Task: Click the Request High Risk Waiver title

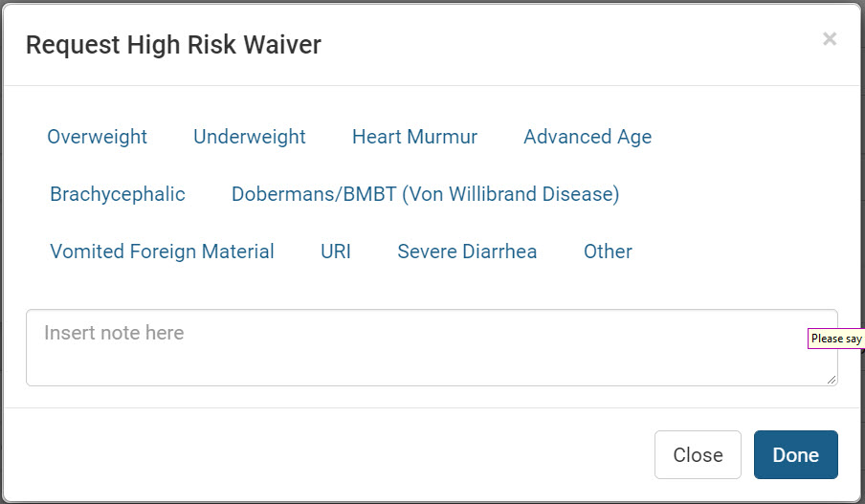Action: (x=173, y=44)
